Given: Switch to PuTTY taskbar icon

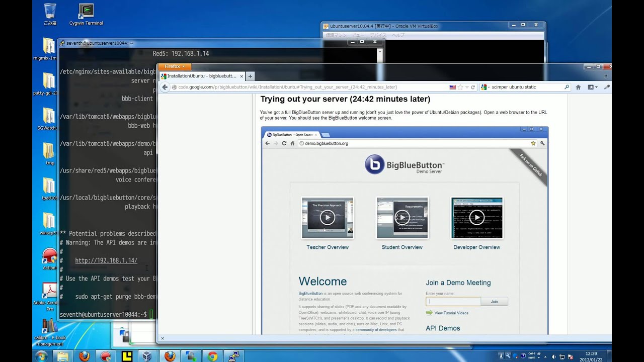Looking at the screenshot, I should (x=234, y=356).
